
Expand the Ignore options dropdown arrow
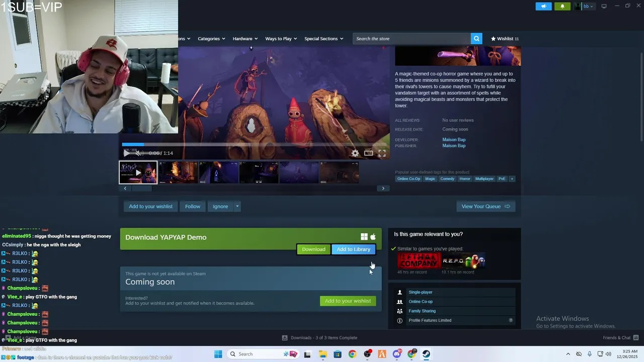click(237, 207)
